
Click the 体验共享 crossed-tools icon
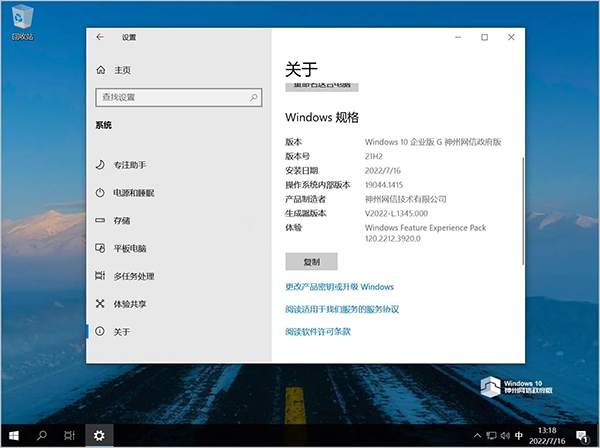coord(100,304)
